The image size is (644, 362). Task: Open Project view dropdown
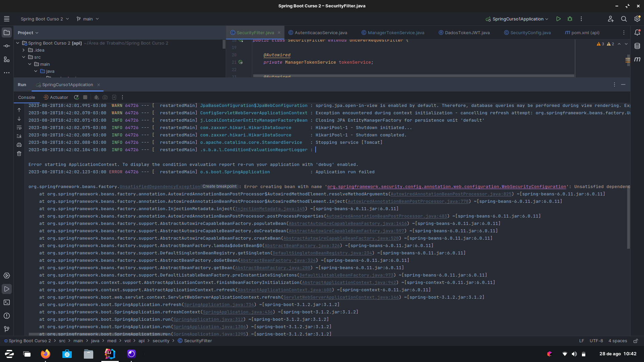(x=28, y=33)
